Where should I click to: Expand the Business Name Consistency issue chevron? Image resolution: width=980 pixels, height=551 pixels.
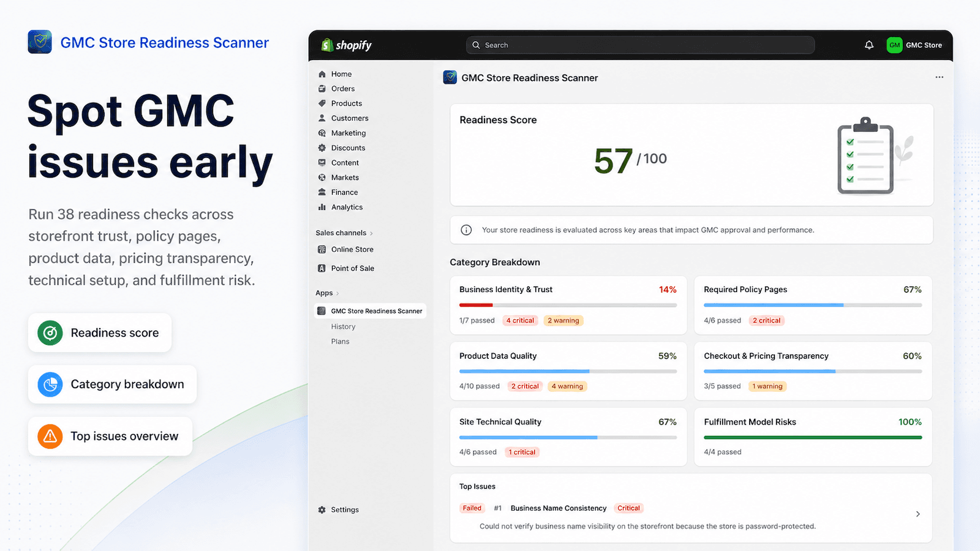coord(918,514)
